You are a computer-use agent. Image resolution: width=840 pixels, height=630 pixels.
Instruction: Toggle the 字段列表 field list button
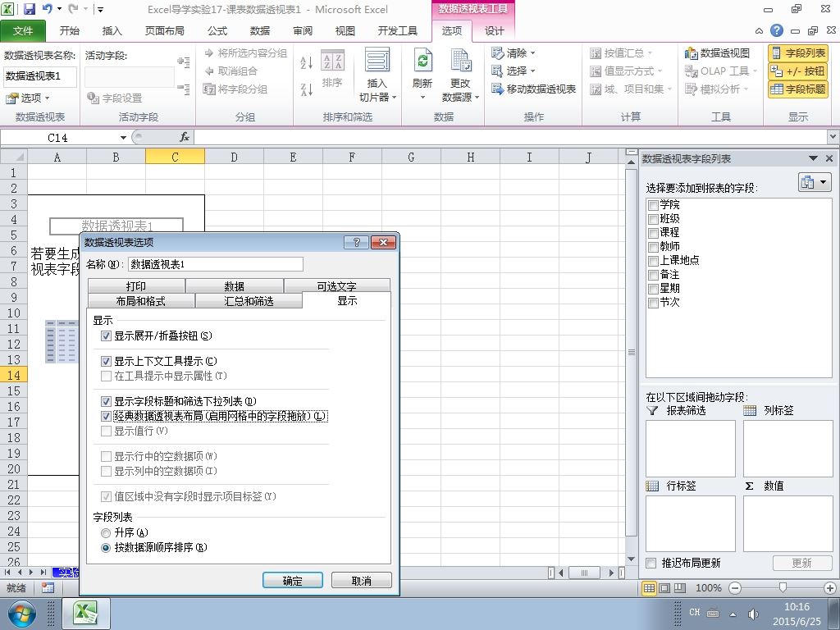coord(798,53)
